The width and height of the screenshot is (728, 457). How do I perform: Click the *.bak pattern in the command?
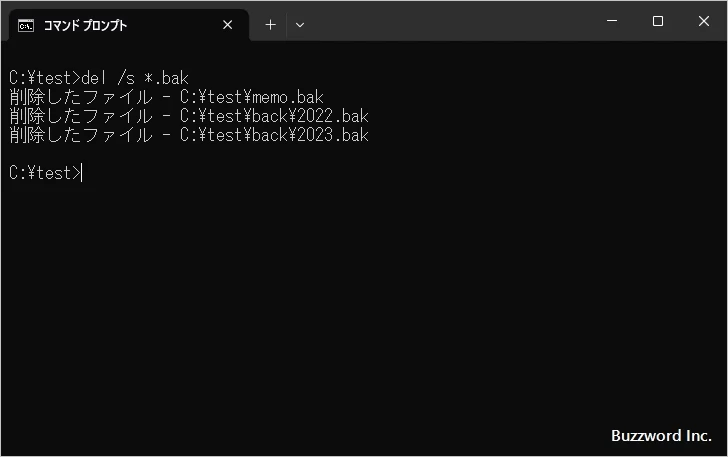[x=166, y=78]
